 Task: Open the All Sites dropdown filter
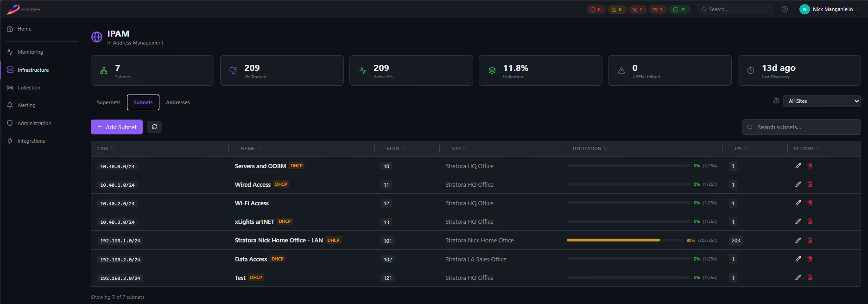click(821, 101)
